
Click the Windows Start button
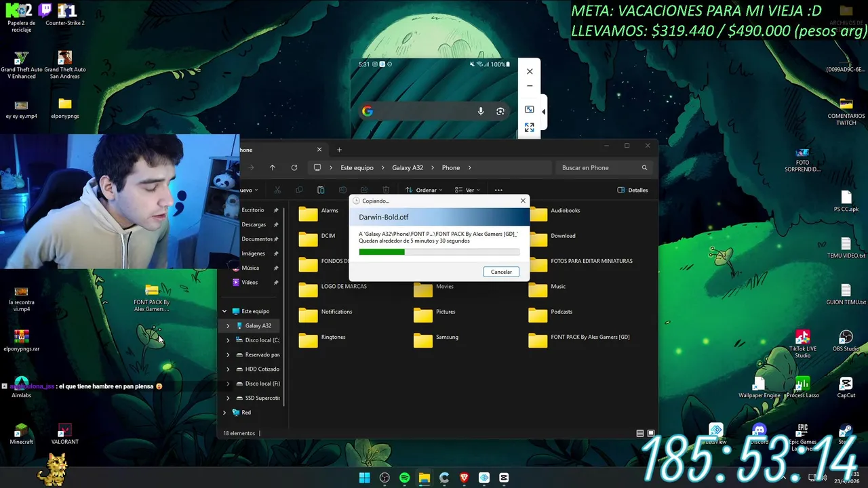click(364, 478)
